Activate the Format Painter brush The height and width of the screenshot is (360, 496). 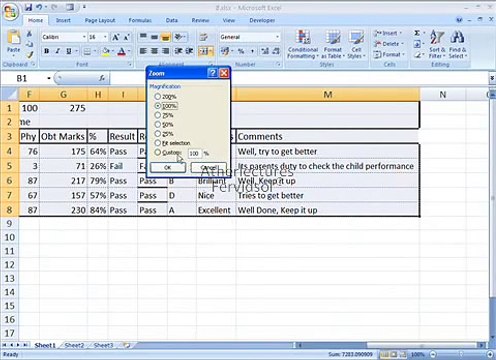30,55
